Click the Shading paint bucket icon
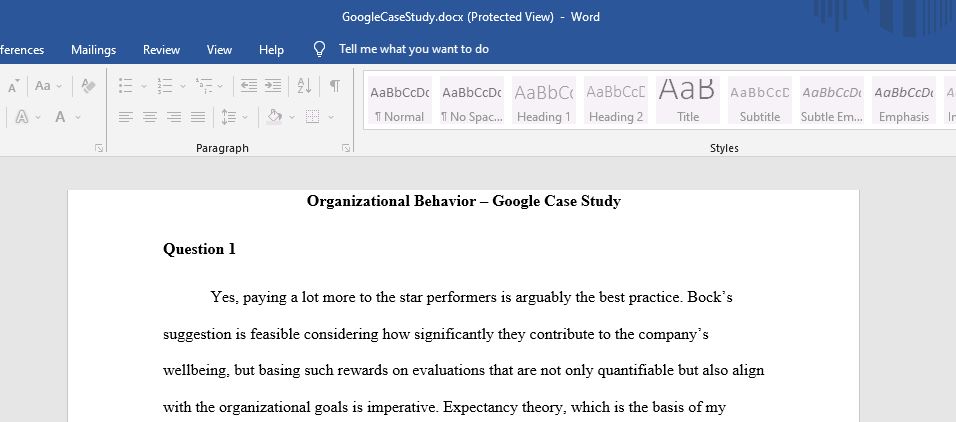956x422 pixels. [274, 116]
